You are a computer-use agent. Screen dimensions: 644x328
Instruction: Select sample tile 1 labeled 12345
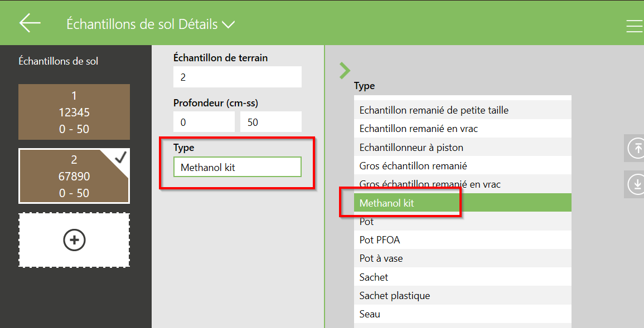point(74,111)
